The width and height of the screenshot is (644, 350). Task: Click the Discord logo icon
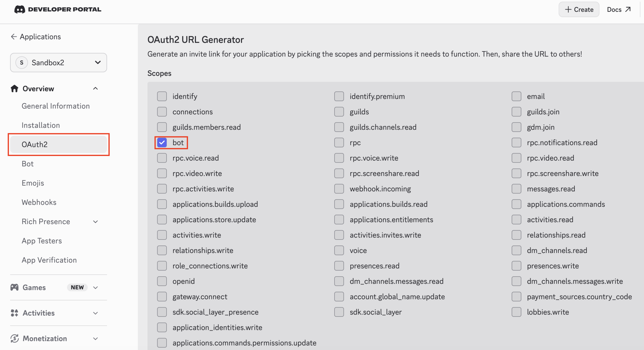[x=20, y=10]
